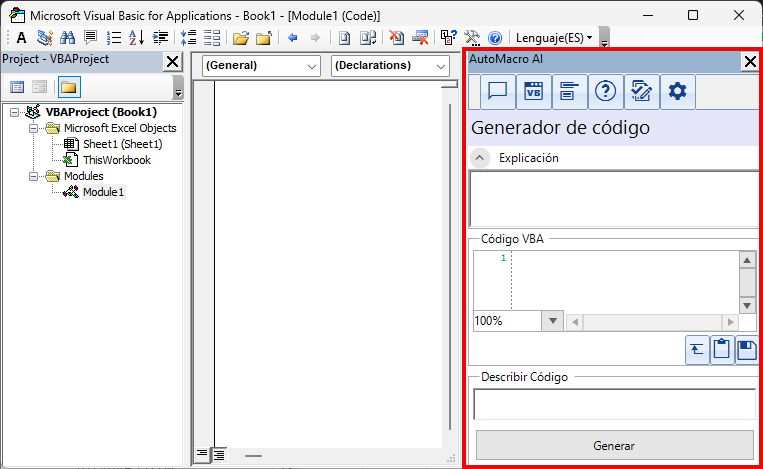Click the A-Z sort toolbar icon

(x=137, y=37)
